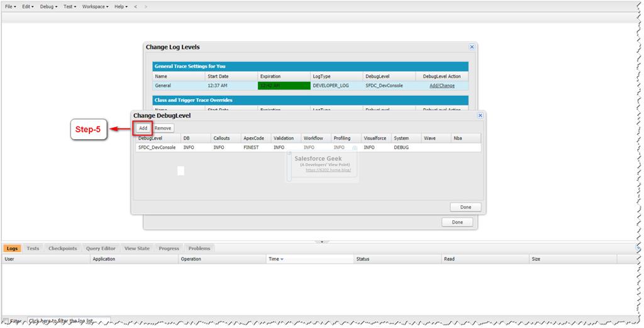Sort logs by the Time column
This screenshot has height=328, width=644.
click(309, 259)
